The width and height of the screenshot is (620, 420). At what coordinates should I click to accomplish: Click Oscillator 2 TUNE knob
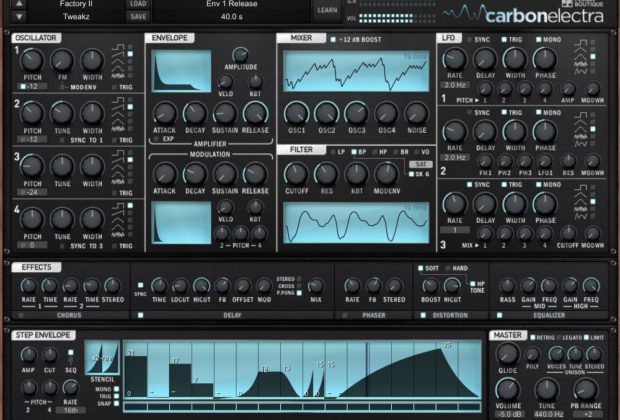[62, 114]
